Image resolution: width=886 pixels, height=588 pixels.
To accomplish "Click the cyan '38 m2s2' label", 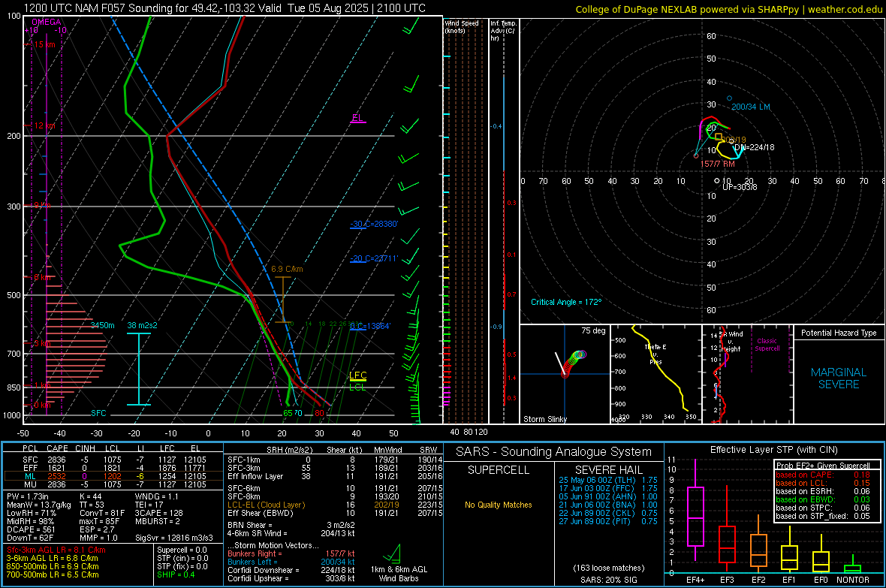I will click(x=143, y=325).
